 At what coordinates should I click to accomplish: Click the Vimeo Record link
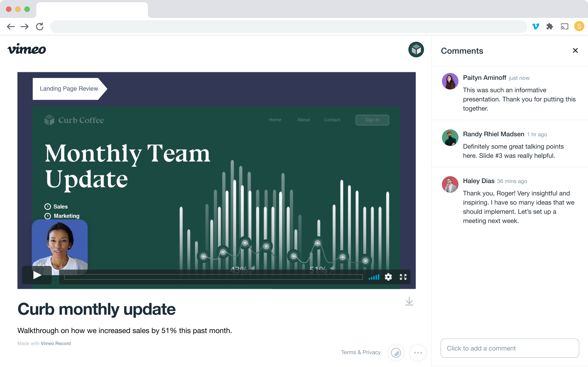tap(56, 343)
